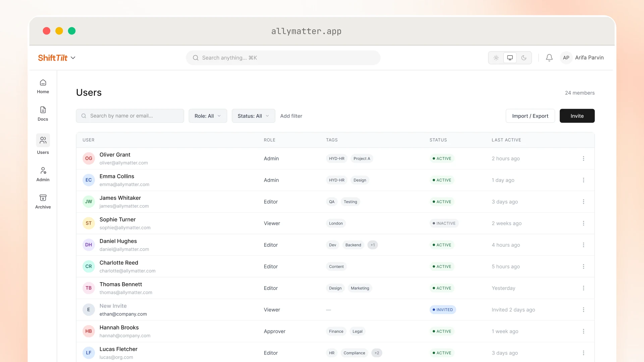Screen dimensions: 644x362
Task: Open notifications bell
Action: [549, 58]
